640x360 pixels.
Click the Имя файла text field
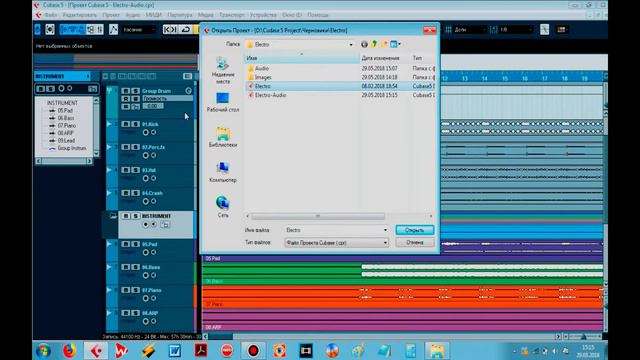pos(336,230)
